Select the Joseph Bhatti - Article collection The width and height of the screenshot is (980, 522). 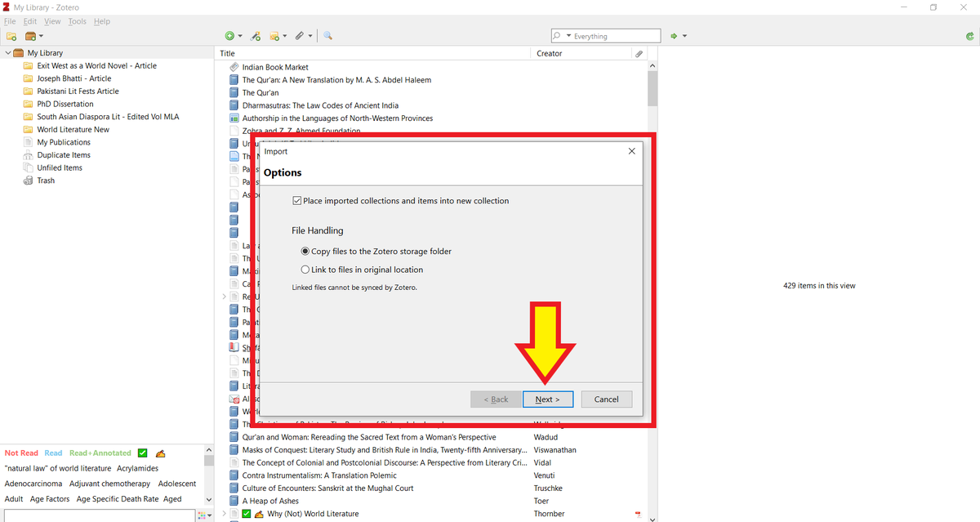(x=73, y=78)
